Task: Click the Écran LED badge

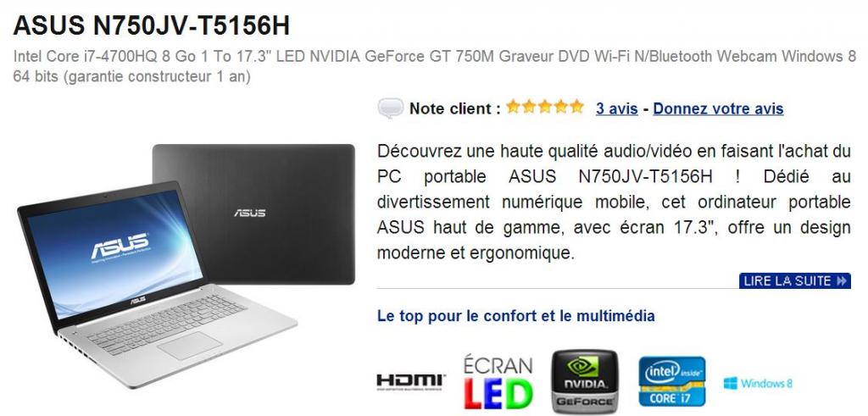Action: 498,382
